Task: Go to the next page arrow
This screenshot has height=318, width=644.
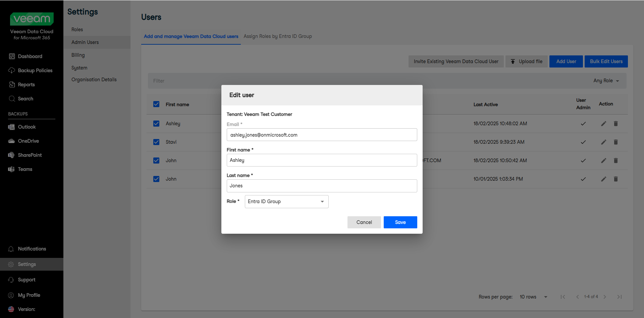Action: coord(605,297)
